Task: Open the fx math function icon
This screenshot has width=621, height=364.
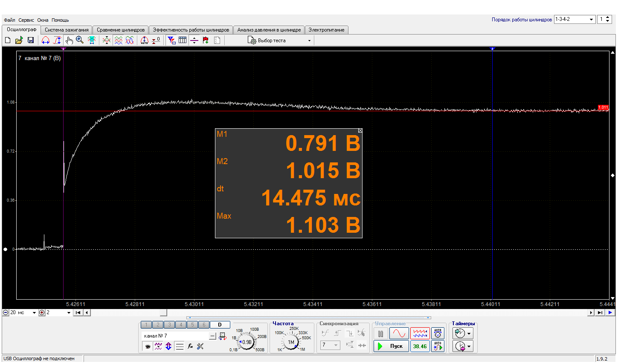Action: [190, 346]
